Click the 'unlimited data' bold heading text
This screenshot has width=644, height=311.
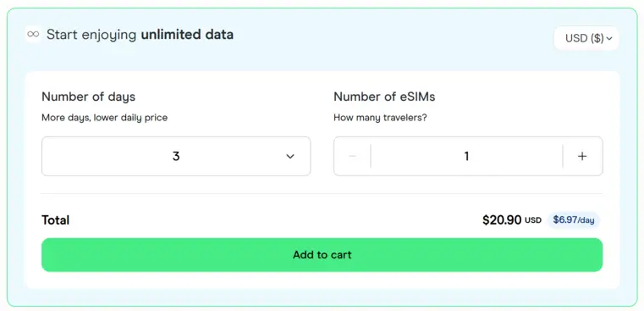point(187,35)
